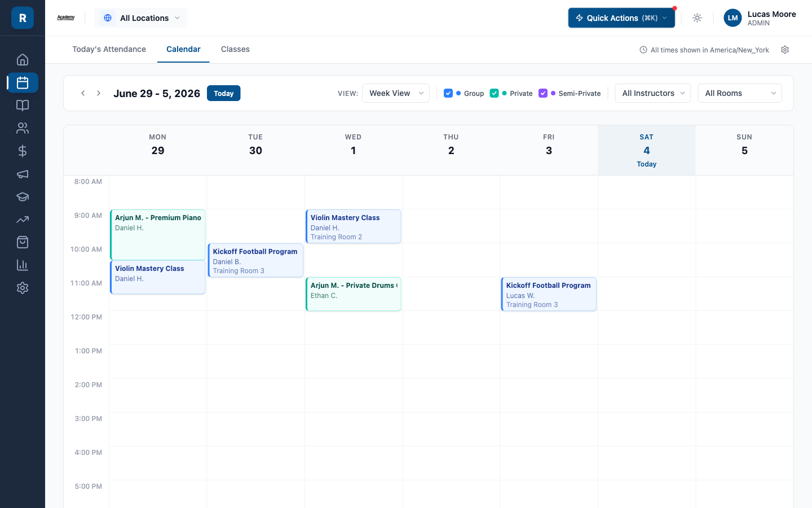Select the Calendar sidebar icon
This screenshot has height=508, width=812.
coord(23,82)
